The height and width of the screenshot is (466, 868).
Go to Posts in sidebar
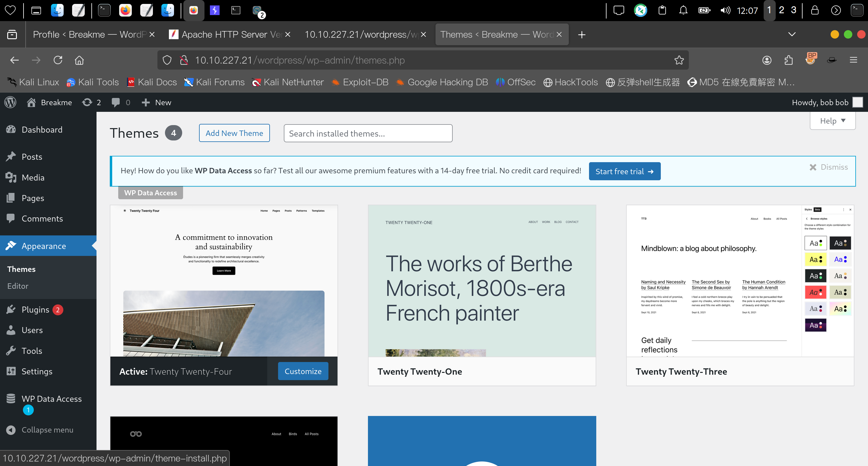point(32,157)
